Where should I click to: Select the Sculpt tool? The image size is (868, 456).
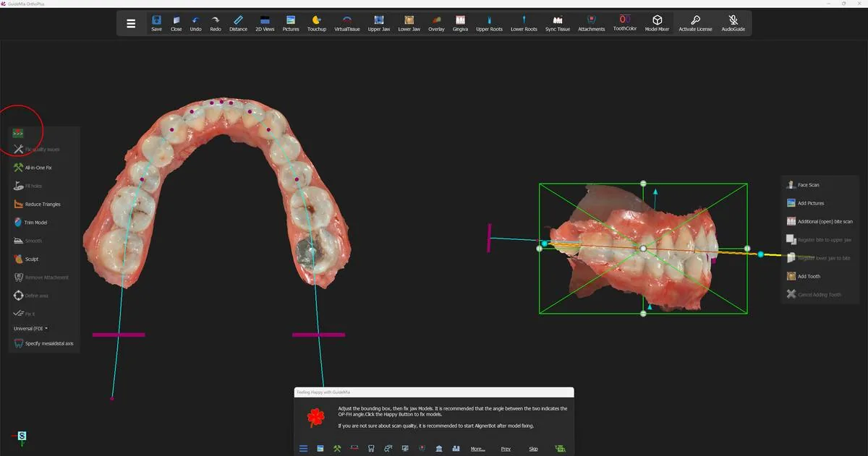[x=27, y=259]
